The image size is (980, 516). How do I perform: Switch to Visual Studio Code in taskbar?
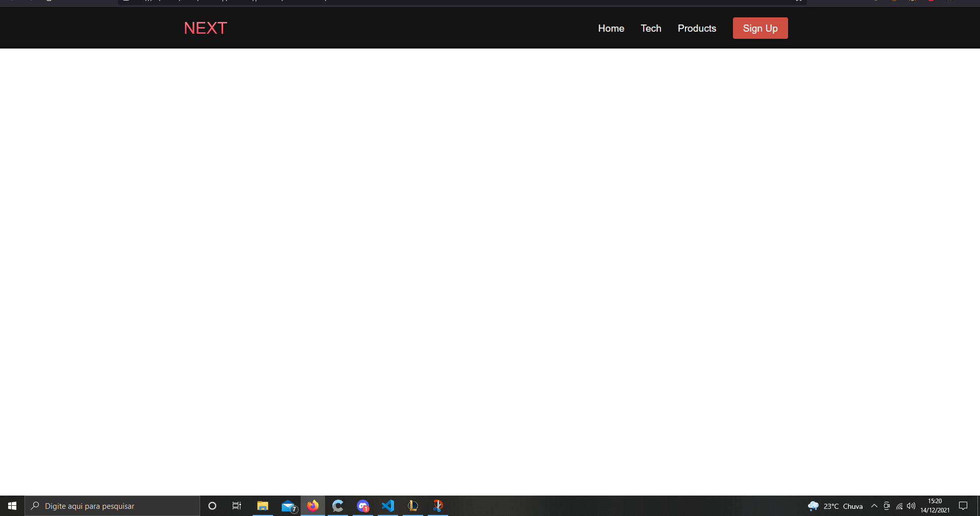click(388, 506)
